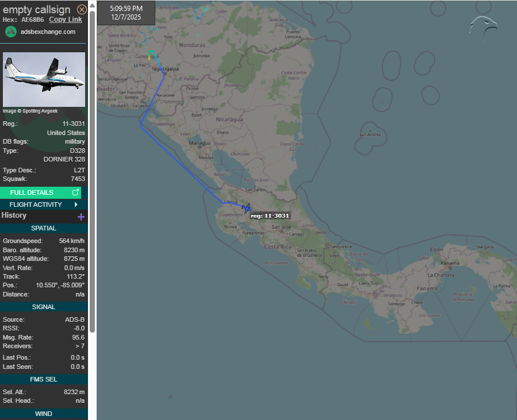Click the aircraft icon on the map
Image resolution: width=517 pixels, height=420 pixels.
[x=246, y=208]
